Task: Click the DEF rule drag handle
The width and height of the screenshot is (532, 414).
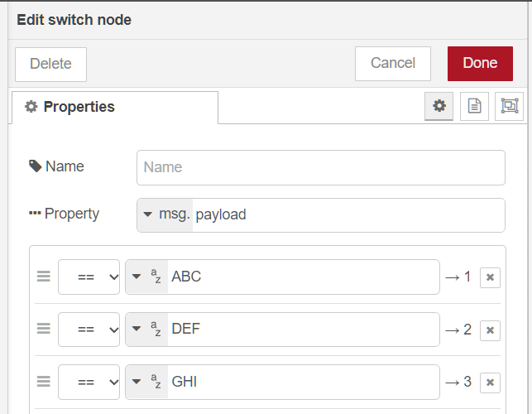Action: pyautogui.click(x=44, y=330)
